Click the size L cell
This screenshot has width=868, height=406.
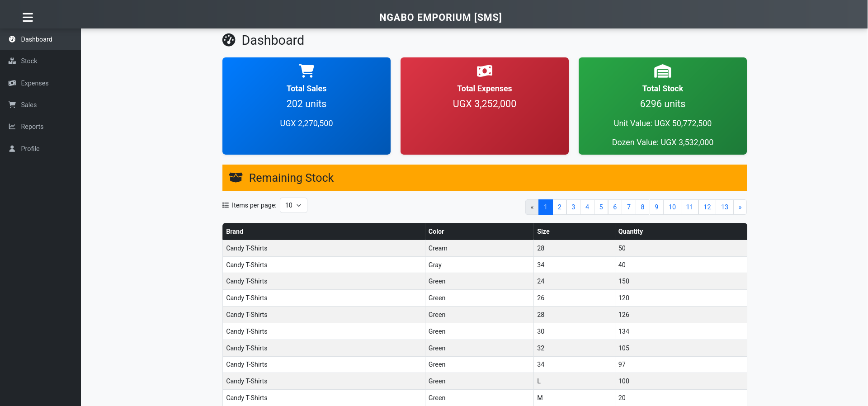(574, 381)
